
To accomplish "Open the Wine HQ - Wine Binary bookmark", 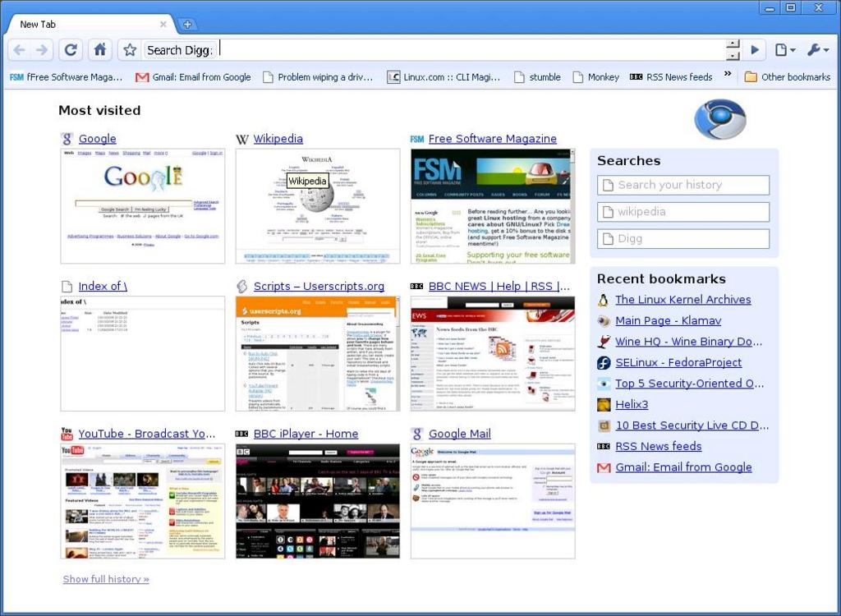I will [689, 342].
